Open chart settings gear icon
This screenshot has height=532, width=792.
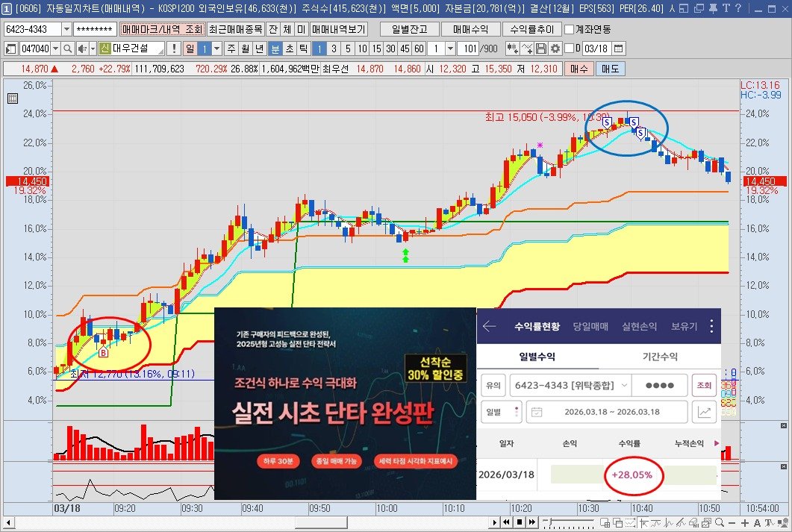pyautogui.click(x=555, y=48)
